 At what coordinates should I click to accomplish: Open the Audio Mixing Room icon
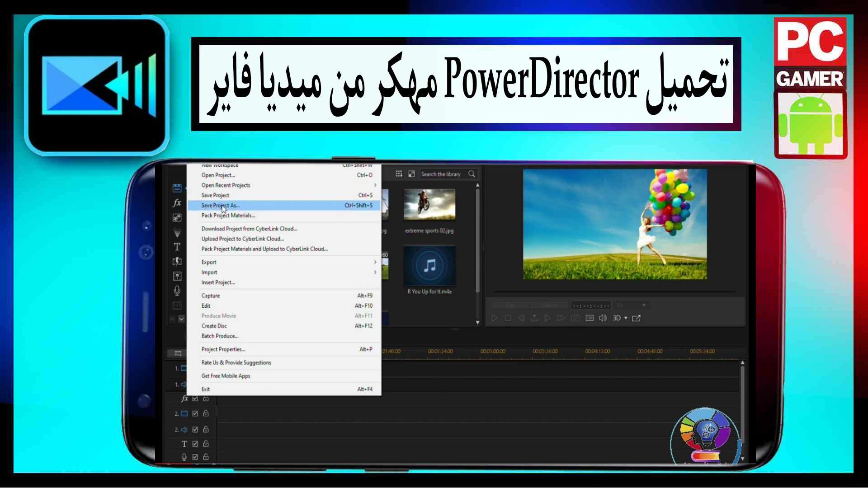pos(177,276)
